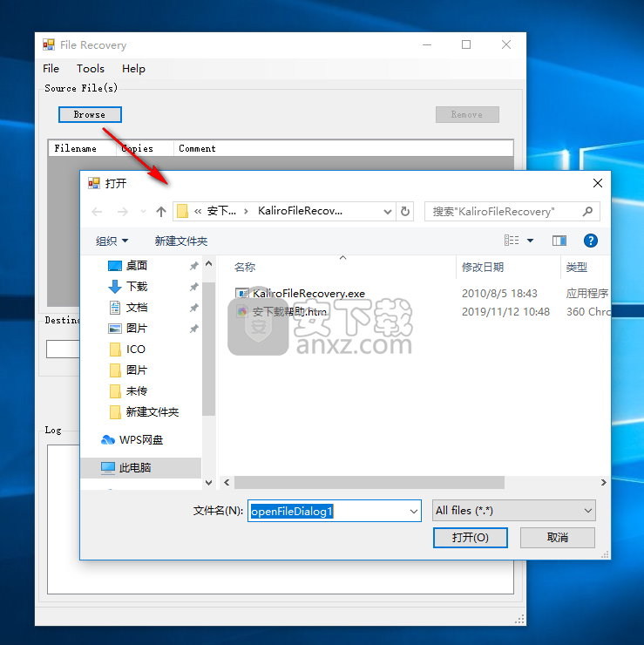Open the 新建文件夹 folder in sidebar

click(153, 412)
